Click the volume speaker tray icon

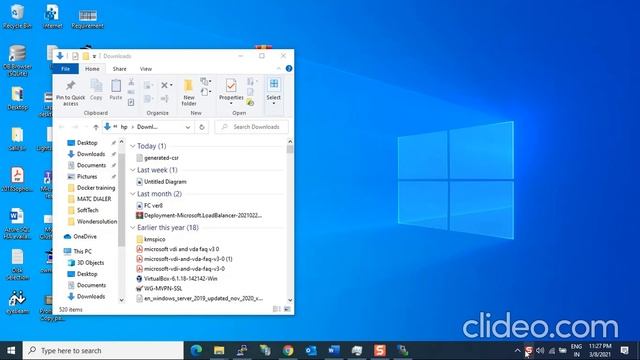[x=540, y=351]
